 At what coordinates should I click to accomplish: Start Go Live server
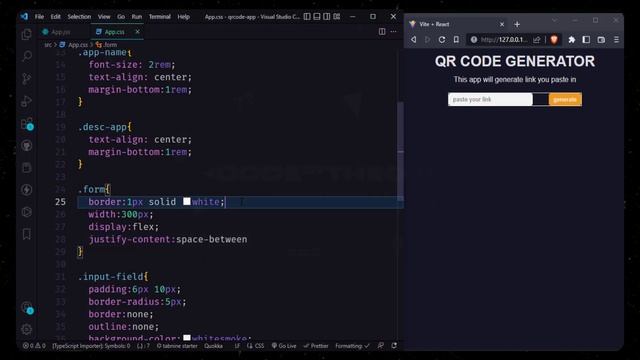pyautogui.click(x=284, y=346)
